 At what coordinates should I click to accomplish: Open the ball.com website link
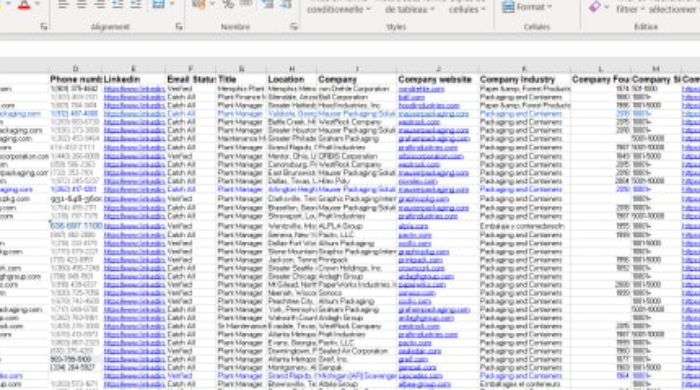(412, 97)
